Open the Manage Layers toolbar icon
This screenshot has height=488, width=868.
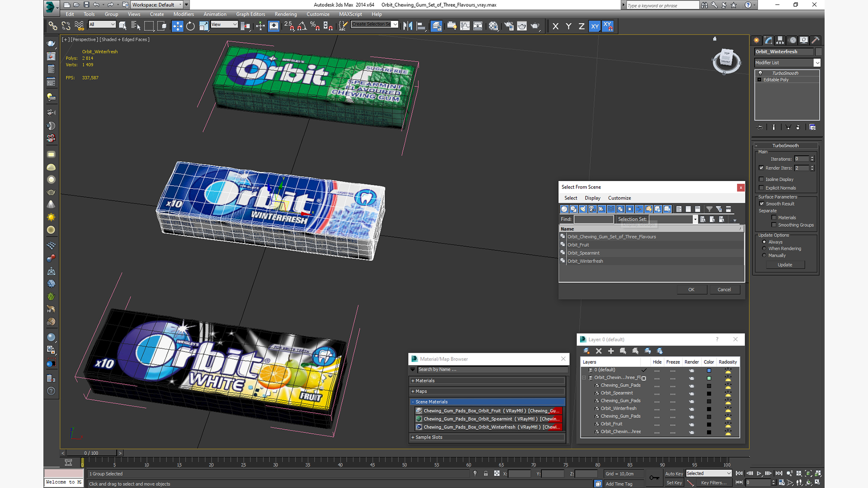[436, 26]
